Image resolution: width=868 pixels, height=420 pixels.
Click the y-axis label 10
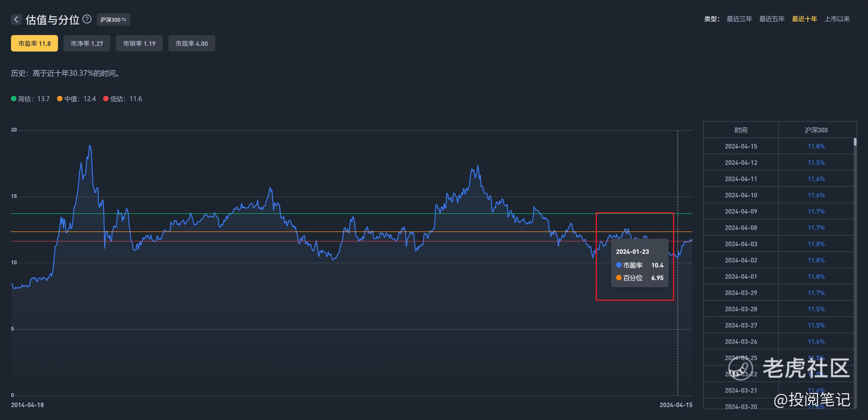click(x=14, y=262)
